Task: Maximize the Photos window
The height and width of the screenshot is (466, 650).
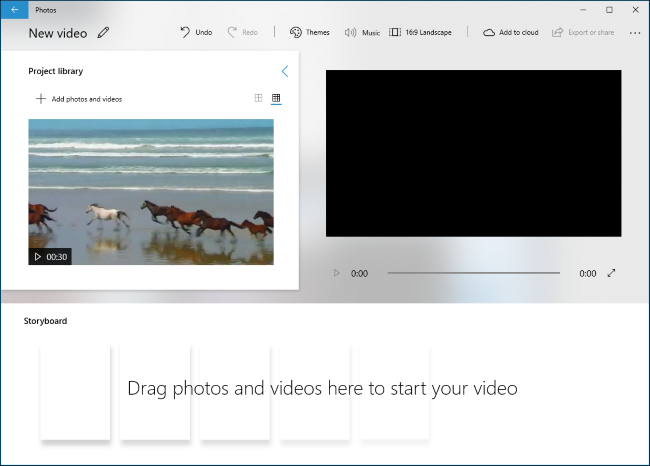Action: point(609,9)
